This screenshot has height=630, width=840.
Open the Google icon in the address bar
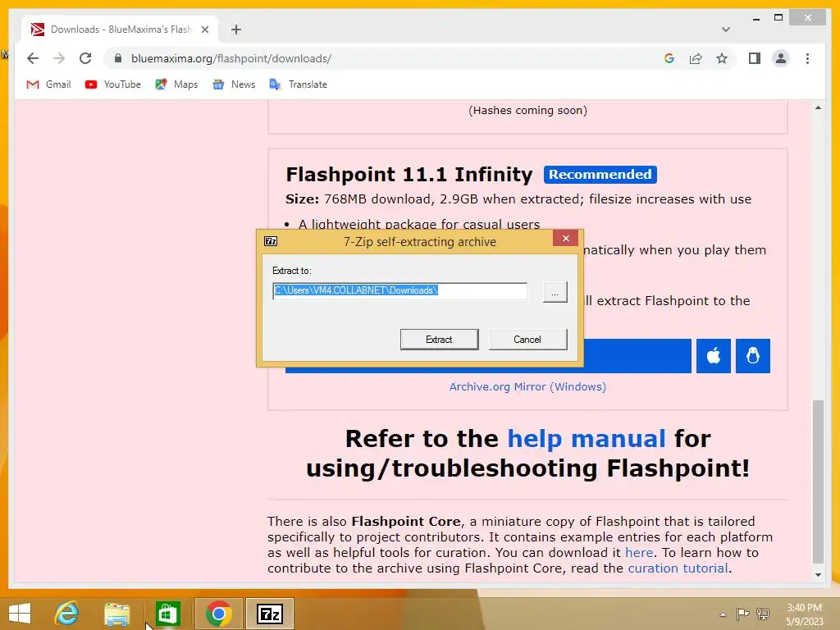pos(669,58)
